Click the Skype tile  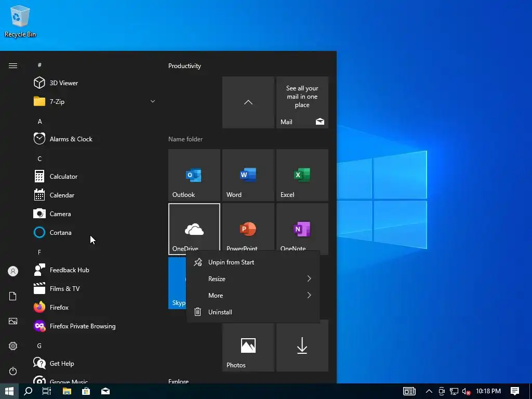pos(177,283)
